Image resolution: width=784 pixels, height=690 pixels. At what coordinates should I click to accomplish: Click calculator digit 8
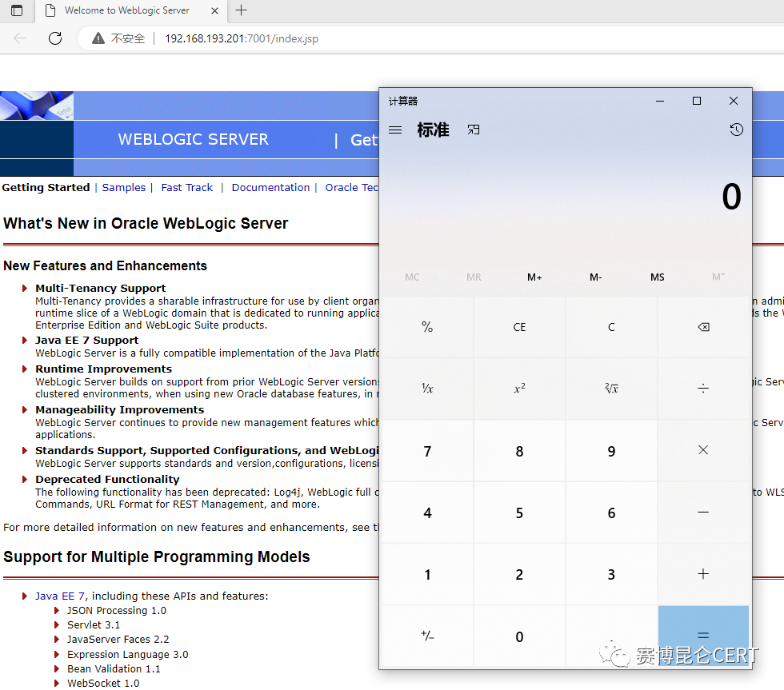(x=519, y=451)
